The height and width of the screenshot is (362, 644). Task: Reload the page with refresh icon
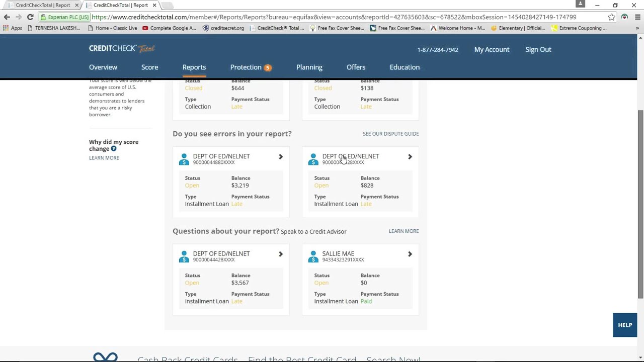30,17
